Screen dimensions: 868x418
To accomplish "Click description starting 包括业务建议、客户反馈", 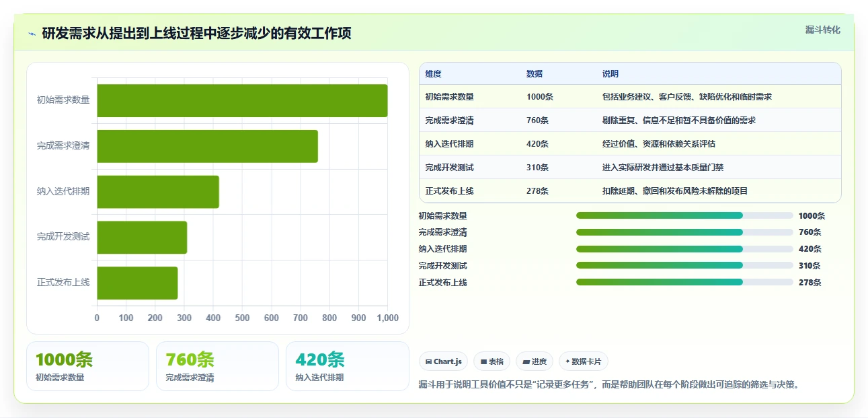I will click(x=687, y=97).
